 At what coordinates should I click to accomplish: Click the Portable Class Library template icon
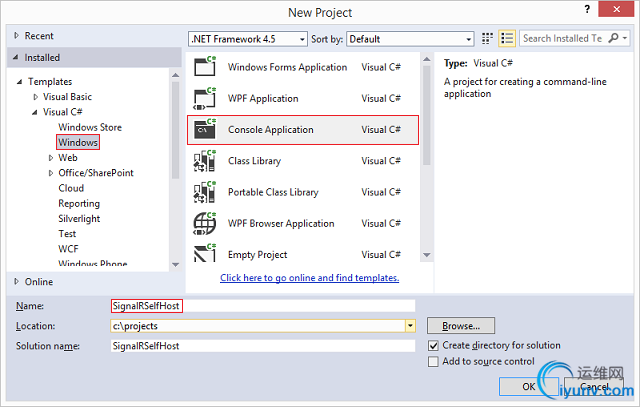click(x=205, y=192)
